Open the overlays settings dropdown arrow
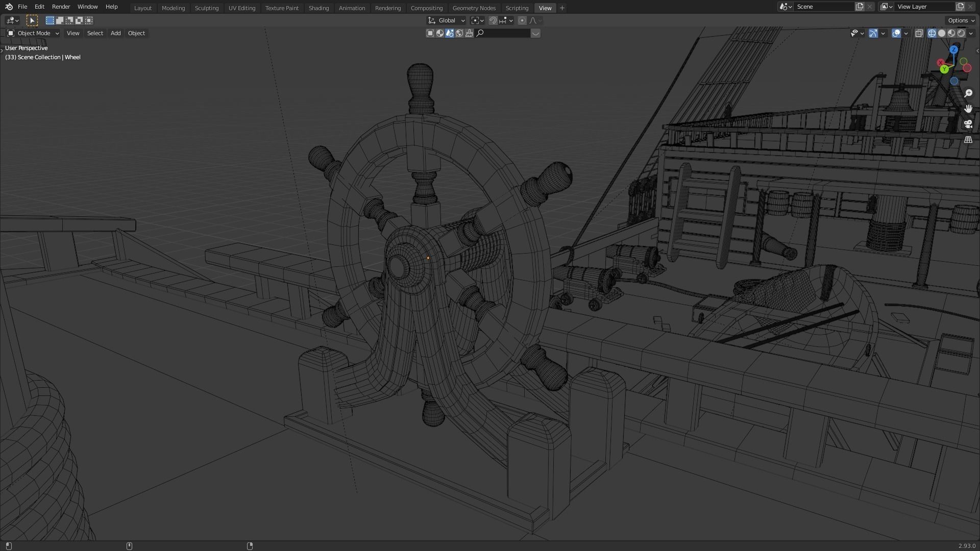The image size is (980, 551). [x=906, y=33]
